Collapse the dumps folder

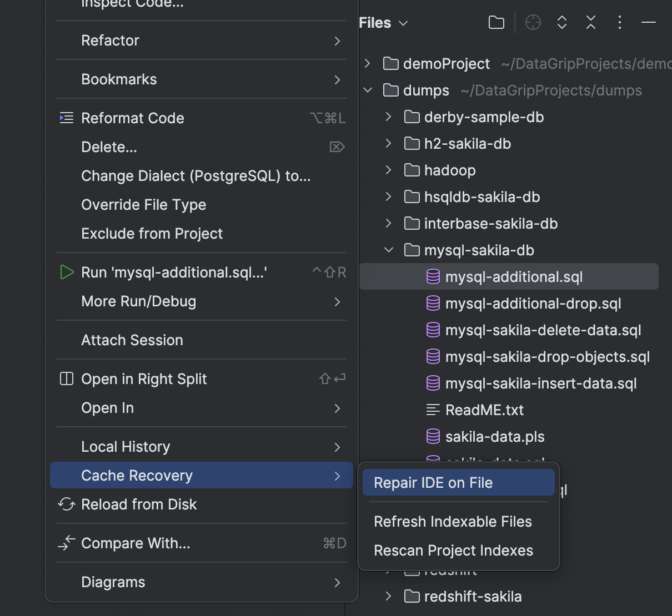pos(367,90)
